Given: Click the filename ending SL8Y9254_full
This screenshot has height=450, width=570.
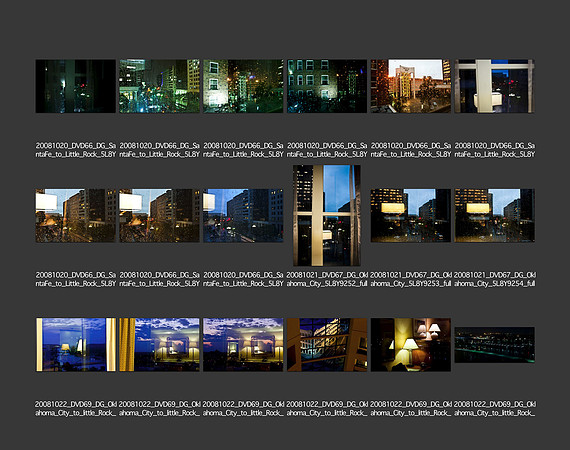Looking at the screenshot, I should (x=494, y=279).
